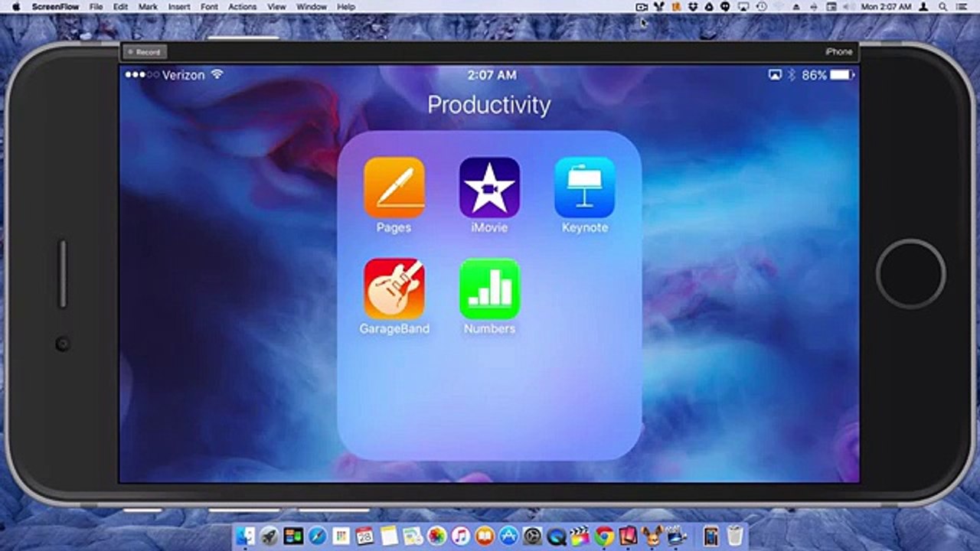
Task: Open the Actions menu
Action: tap(242, 7)
